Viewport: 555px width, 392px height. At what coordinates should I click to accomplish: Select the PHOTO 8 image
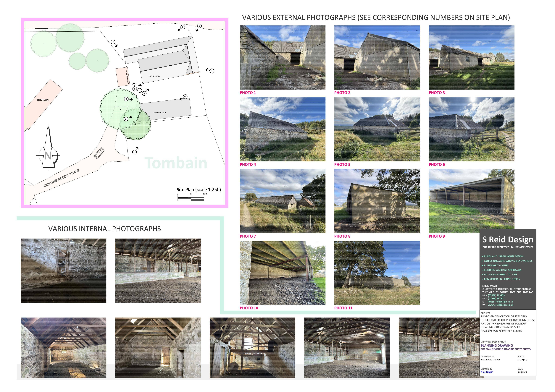377,201
